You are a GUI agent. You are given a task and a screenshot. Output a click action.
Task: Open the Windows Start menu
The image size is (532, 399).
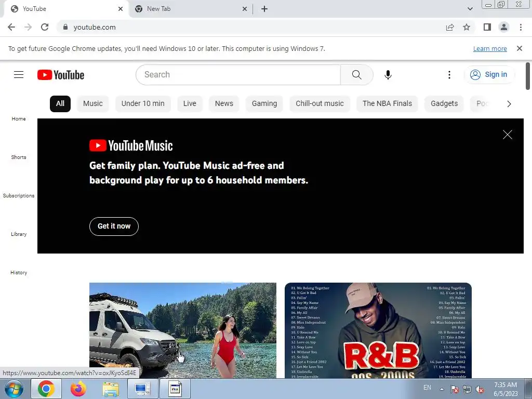tap(14, 389)
